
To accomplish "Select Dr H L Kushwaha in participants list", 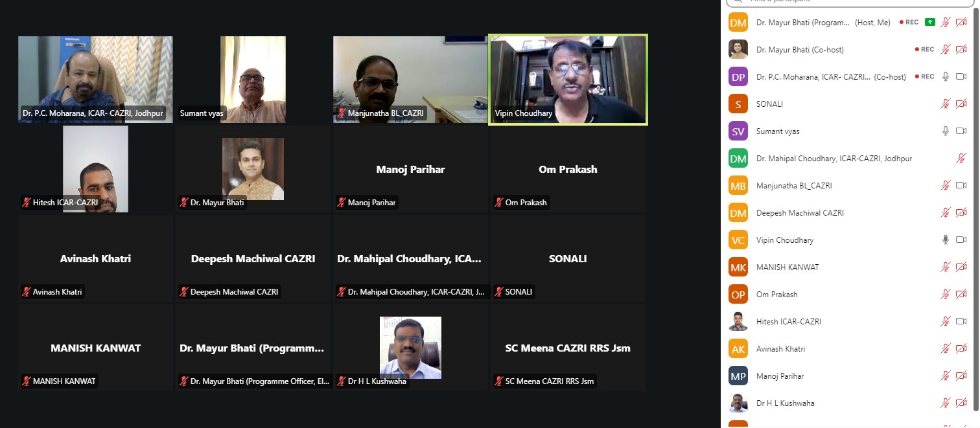I will 848,403.
